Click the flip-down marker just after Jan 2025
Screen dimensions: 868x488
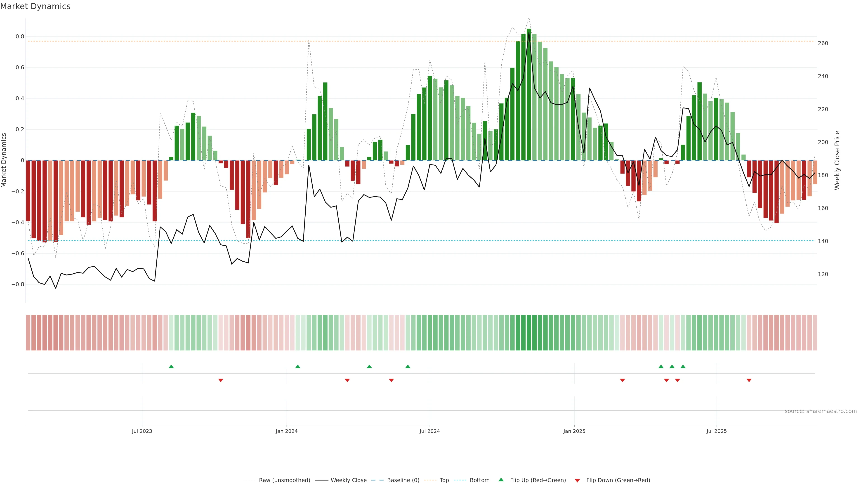point(622,380)
